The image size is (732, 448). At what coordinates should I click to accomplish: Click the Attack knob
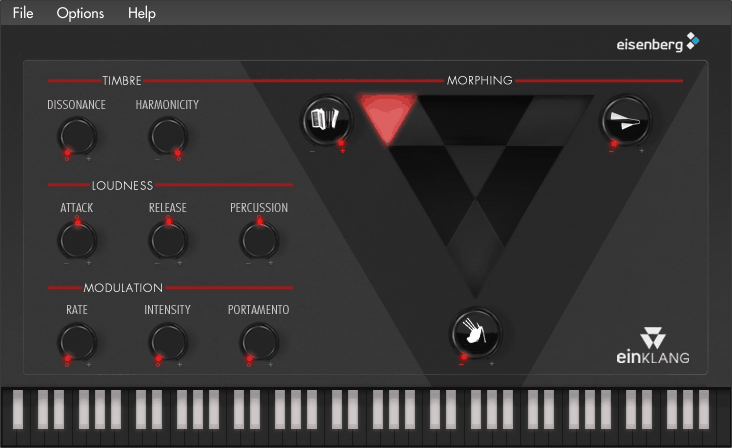(77, 240)
